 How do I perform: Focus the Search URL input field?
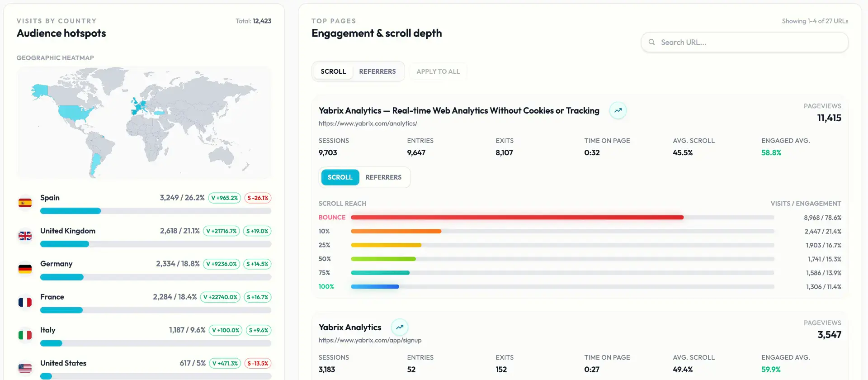(x=745, y=42)
